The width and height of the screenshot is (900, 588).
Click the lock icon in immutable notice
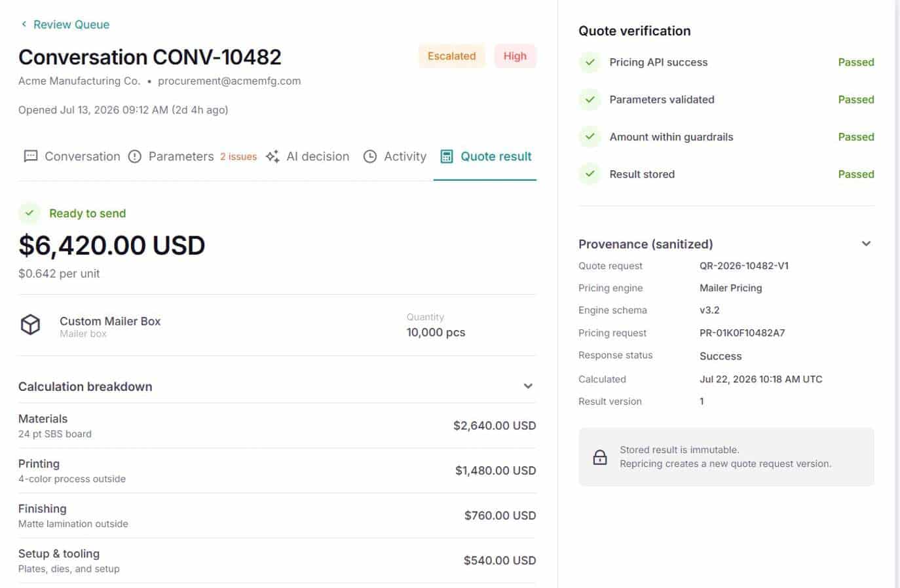600,457
